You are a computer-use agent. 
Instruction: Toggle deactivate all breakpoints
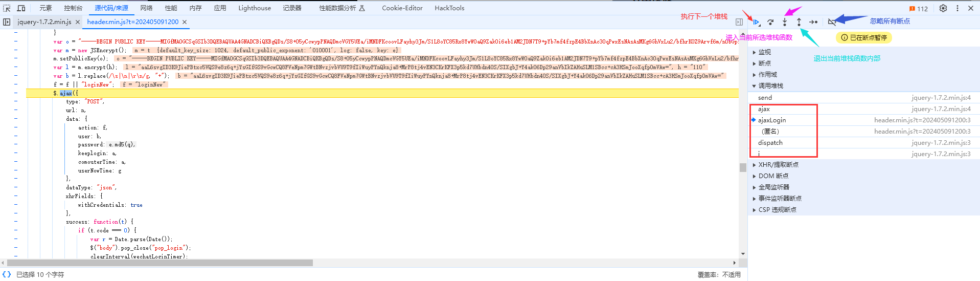click(832, 22)
